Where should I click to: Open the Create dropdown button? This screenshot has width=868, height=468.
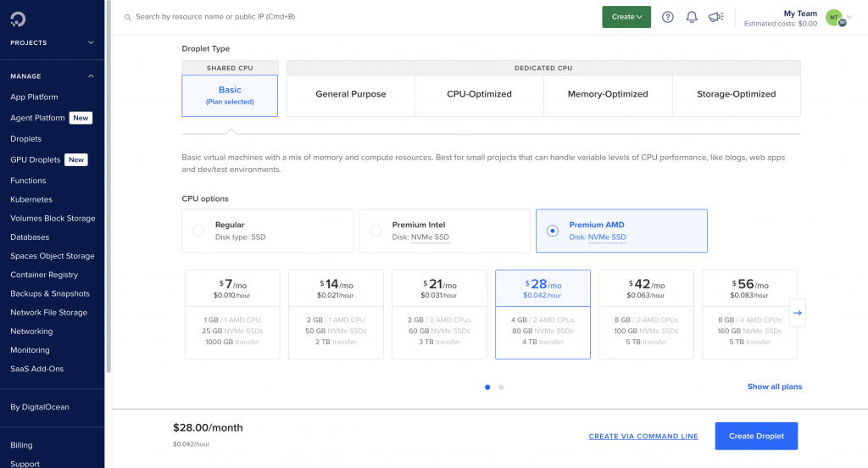tap(626, 17)
